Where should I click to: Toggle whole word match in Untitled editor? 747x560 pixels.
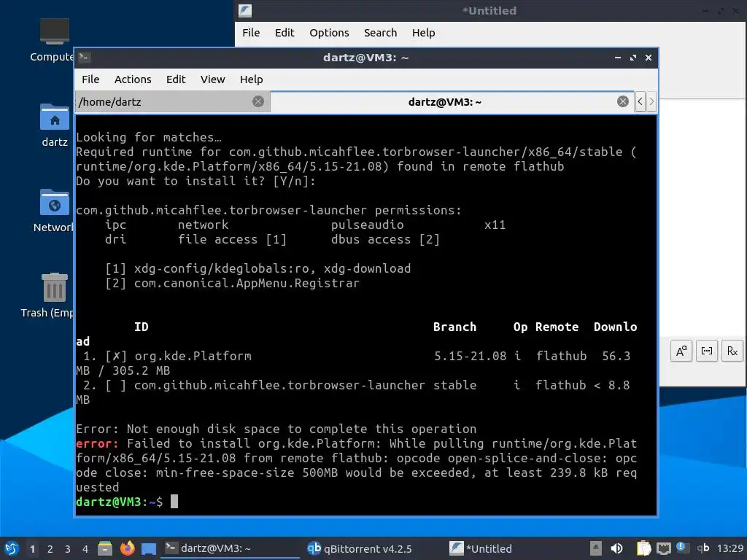pyautogui.click(x=706, y=351)
